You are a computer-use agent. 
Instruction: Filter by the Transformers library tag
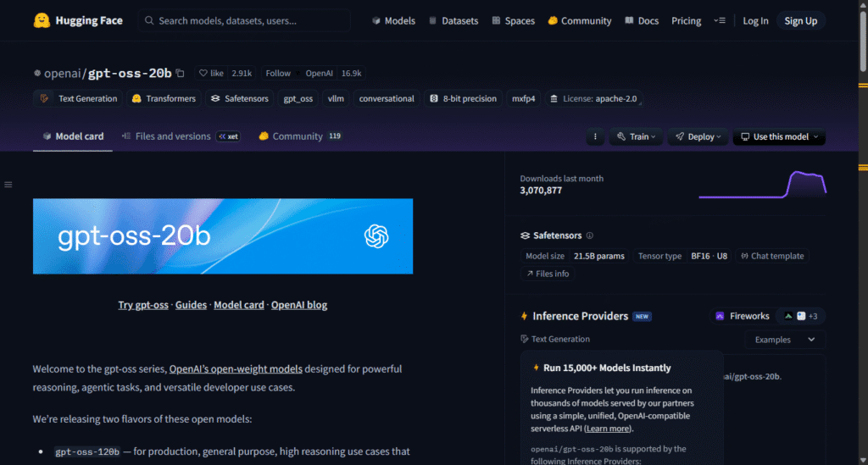[164, 98]
